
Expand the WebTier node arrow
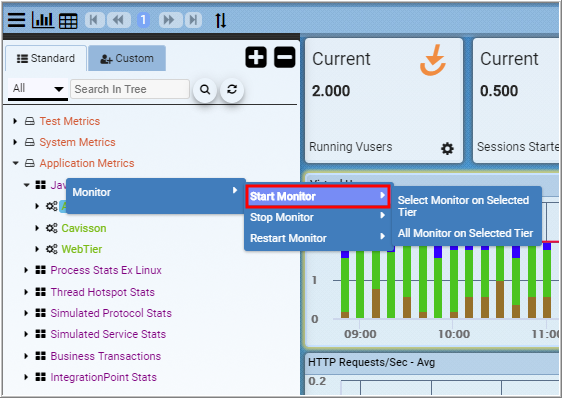tap(37, 249)
